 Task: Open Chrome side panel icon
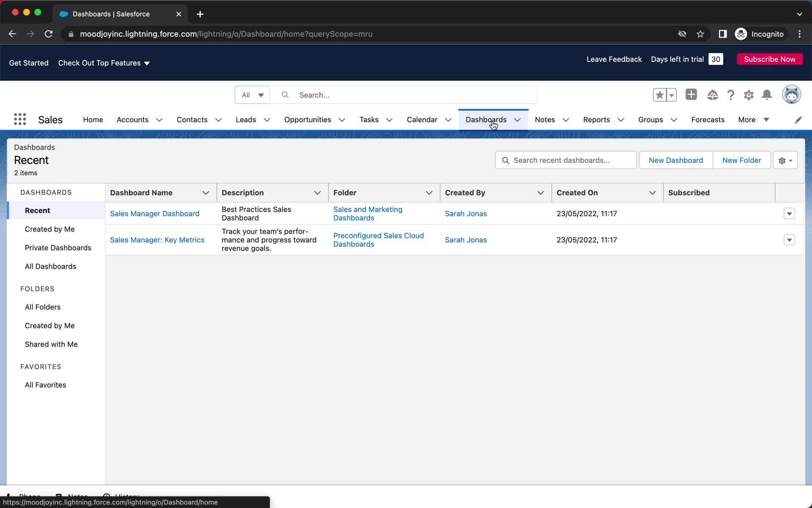click(723, 34)
